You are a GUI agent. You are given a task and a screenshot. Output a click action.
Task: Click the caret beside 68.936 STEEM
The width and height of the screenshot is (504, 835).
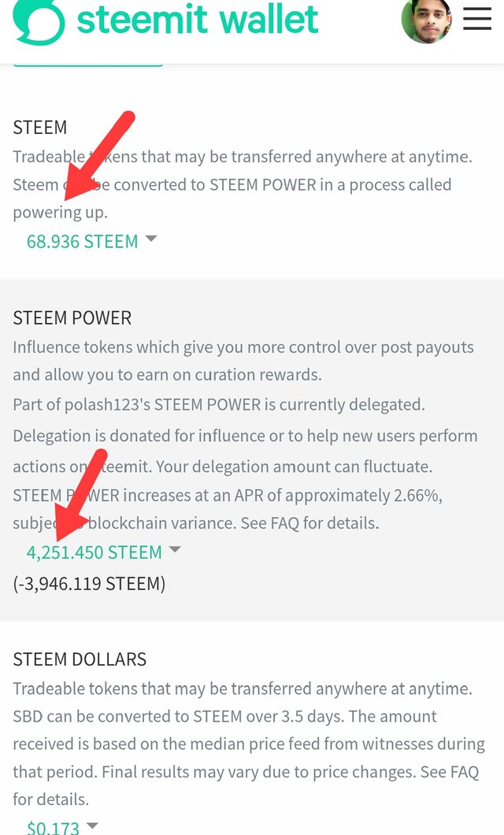151,239
